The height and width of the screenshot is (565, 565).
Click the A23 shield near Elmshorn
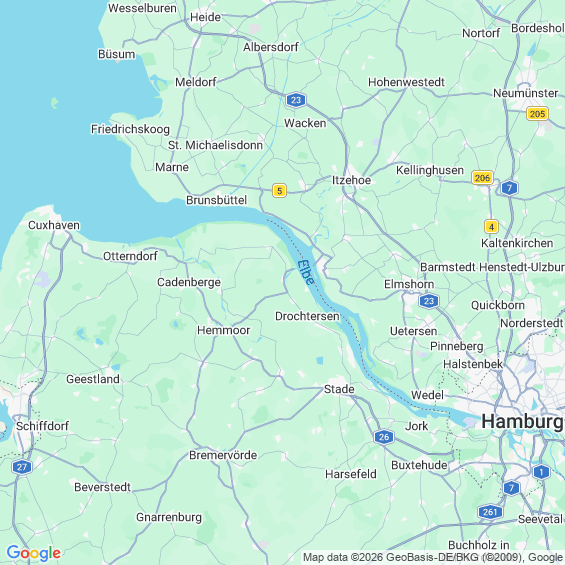point(429,301)
